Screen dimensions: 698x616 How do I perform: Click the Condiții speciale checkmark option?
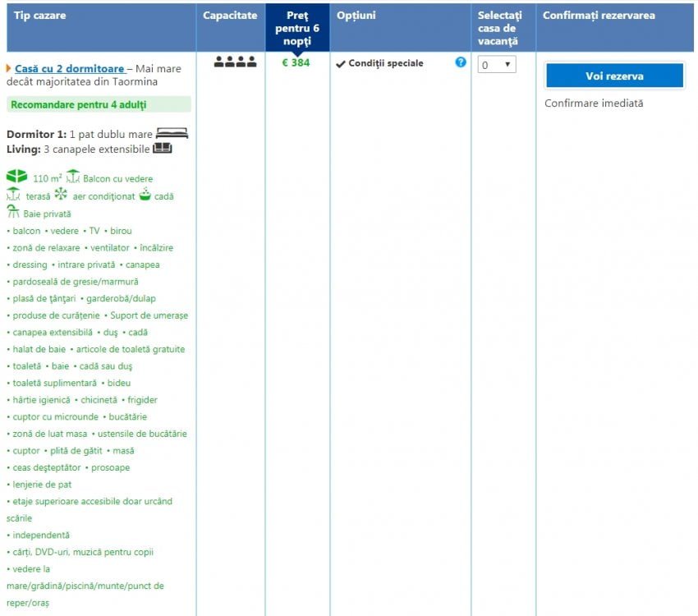click(x=379, y=64)
